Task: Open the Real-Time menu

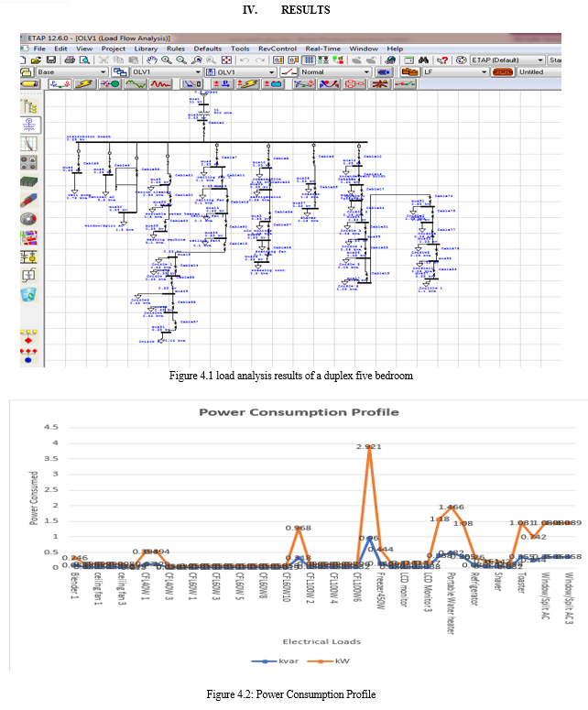Action: pyautogui.click(x=322, y=49)
